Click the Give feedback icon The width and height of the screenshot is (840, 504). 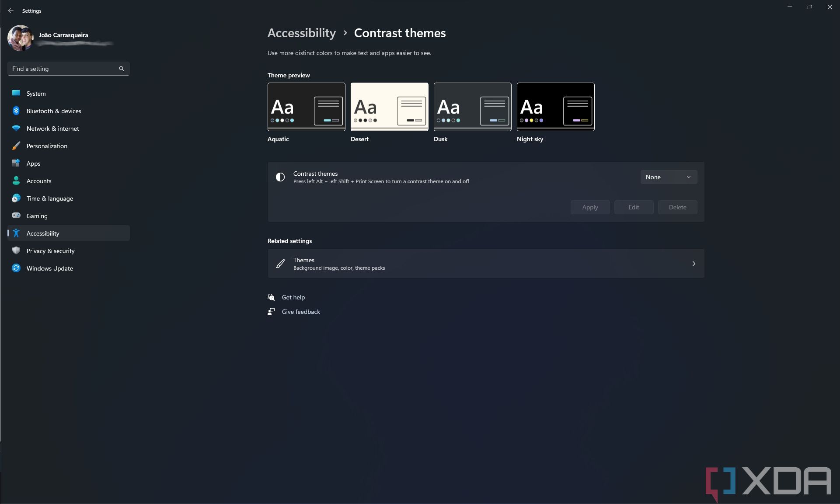pyautogui.click(x=271, y=312)
